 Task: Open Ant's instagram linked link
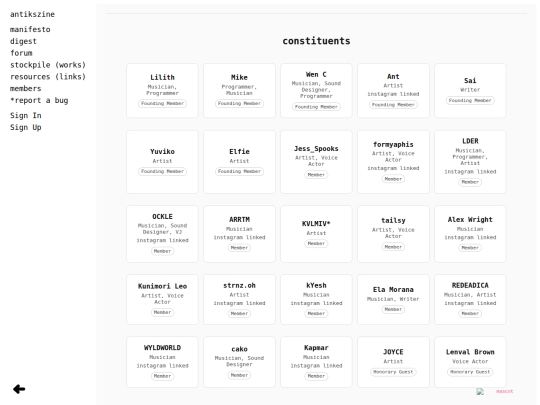click(393, 94)
